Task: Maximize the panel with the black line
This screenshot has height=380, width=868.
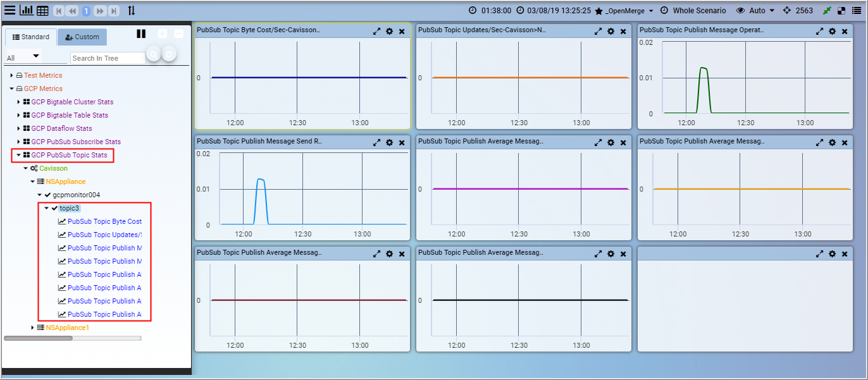Action: pyautogui.click(x=598, y=254)
